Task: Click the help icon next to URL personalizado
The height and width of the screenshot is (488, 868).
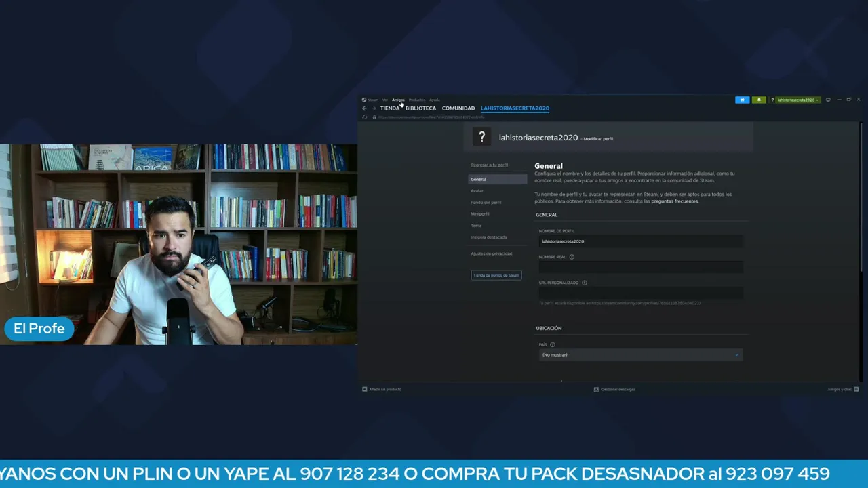Action: coord(585,283)
